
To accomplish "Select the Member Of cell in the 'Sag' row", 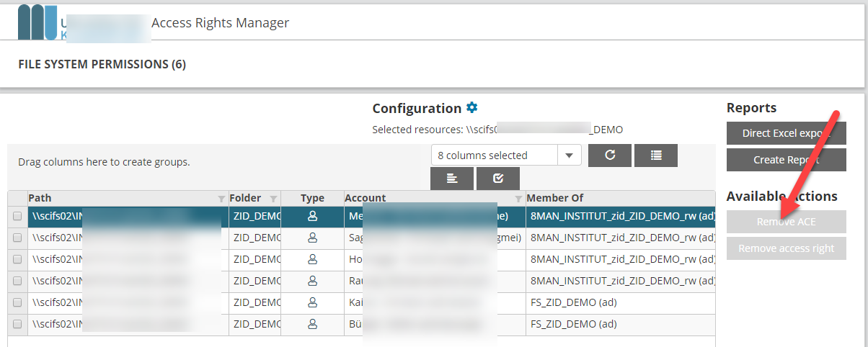I will (x=621, y=238).
